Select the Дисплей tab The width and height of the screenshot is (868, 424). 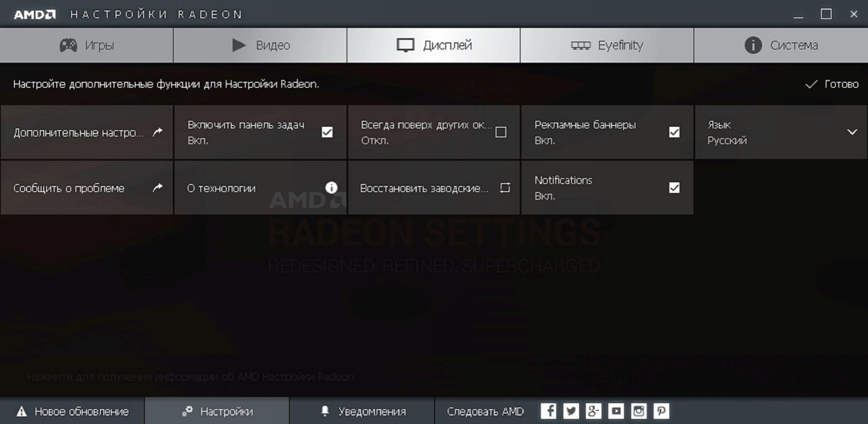pos(434,45)
